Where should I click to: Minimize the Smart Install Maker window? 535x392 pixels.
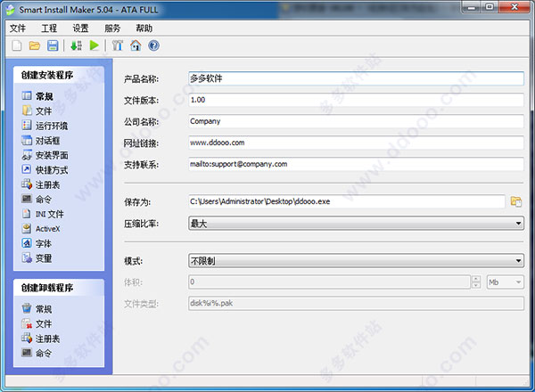coord(472,7)
